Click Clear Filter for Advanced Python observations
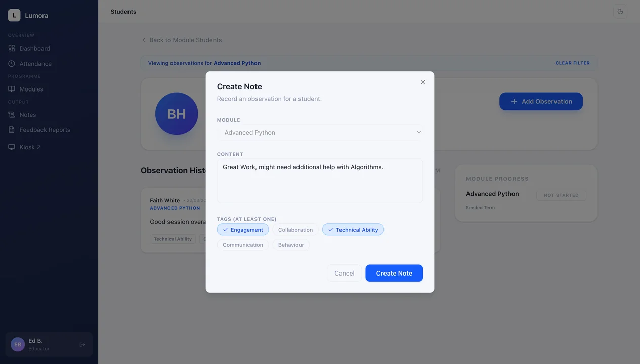Screen dimensions: 640x364 572,63
